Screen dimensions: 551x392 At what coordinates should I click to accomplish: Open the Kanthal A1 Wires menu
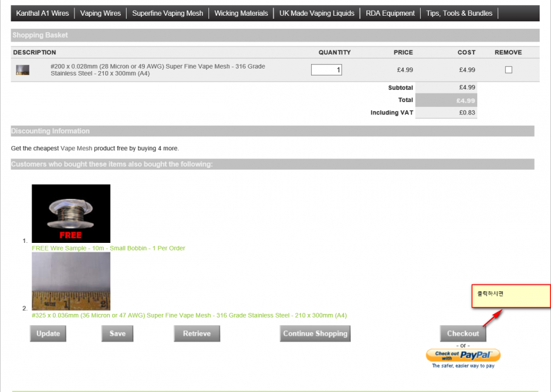pyautogui.click(x=42, y=13)
